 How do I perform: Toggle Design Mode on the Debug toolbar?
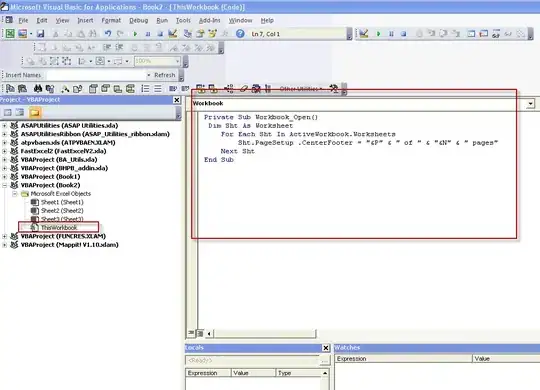(x=364, y=33)
